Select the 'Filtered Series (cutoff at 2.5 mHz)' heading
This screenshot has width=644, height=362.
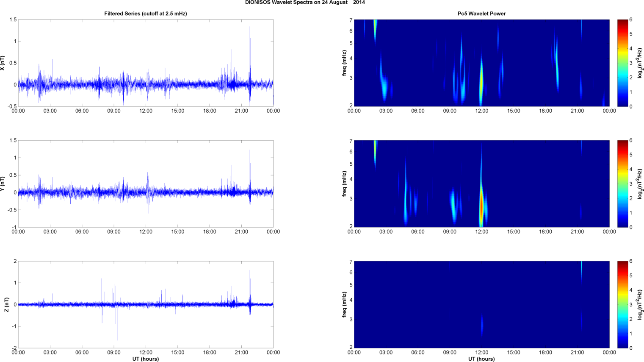click(x=146, y=14)
